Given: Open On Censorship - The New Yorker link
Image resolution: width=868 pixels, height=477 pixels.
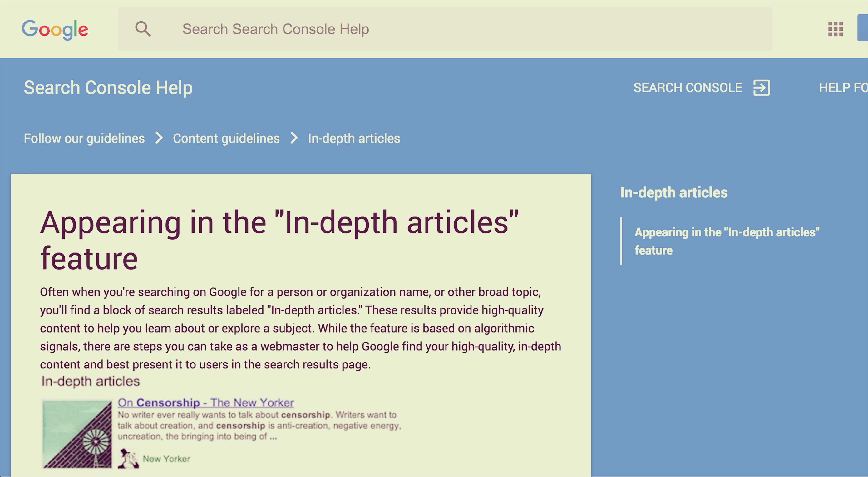Looking at the screenshot, I should pos(205,403).
